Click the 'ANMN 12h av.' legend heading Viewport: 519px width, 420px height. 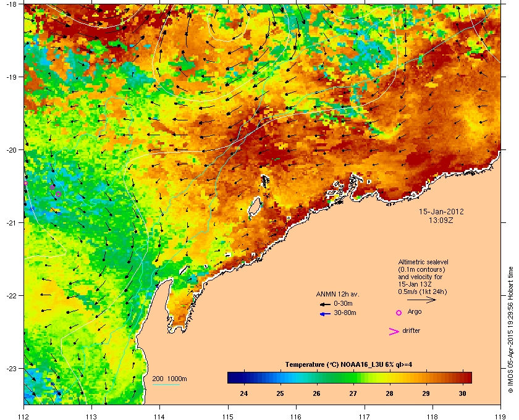point(337,294)
